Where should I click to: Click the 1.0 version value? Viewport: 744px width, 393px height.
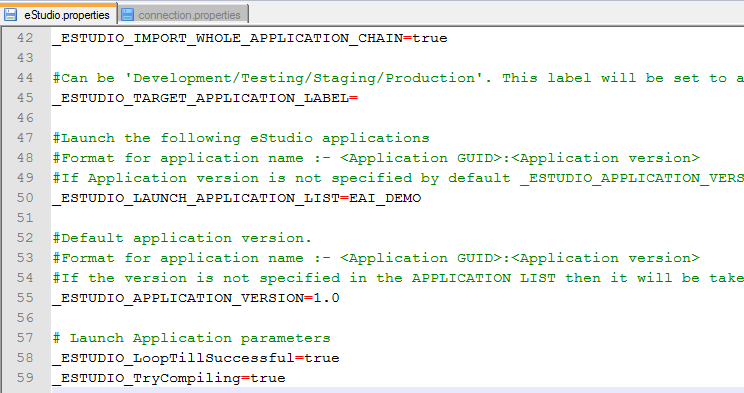click(326, 298)
